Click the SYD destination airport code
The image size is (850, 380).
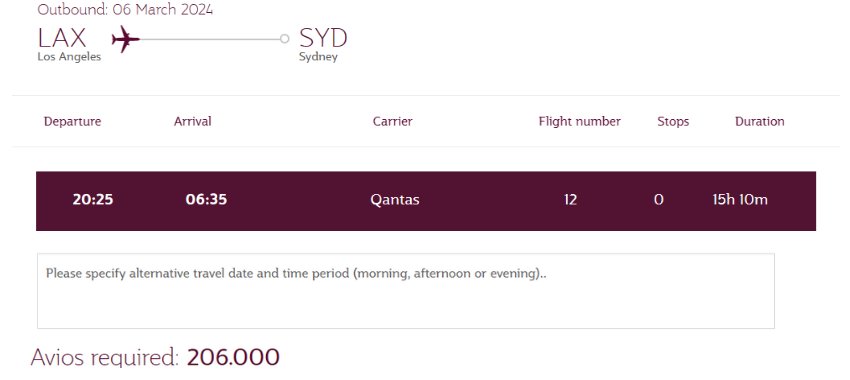tap(323, 38)
